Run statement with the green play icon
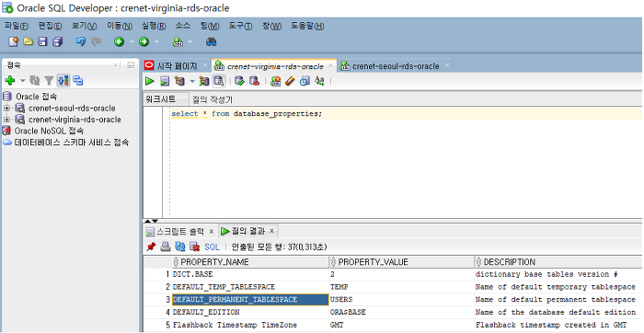Image resolution: width=644 pixels, height=333 pixels. [x=150, y=81]
